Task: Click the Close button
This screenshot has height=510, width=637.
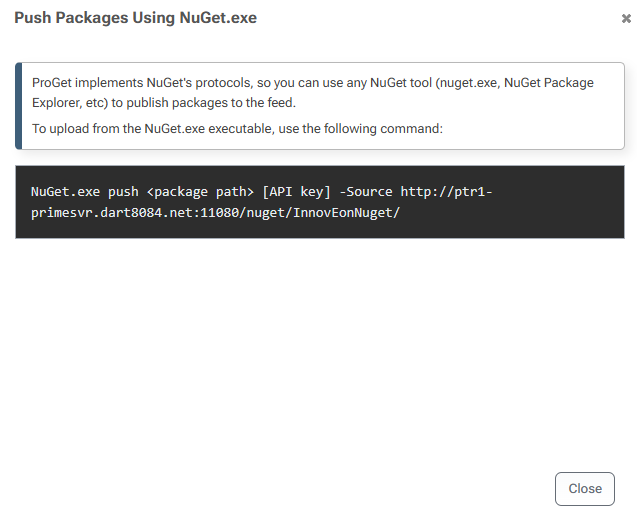Action: coord(585,488)
